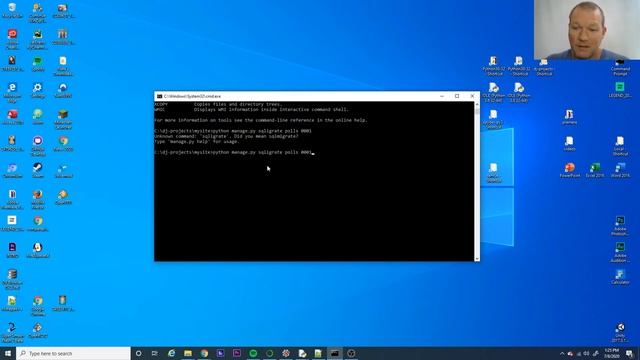Click the cmd vertical scrollbar thumb
This screenshot has width=640, height=360.
(x=477, y=111)
